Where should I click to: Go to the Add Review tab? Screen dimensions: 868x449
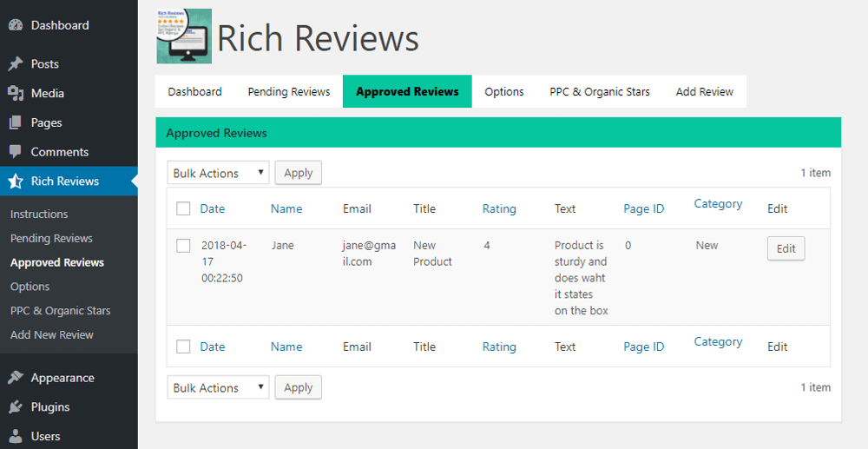tap(705, 91)
